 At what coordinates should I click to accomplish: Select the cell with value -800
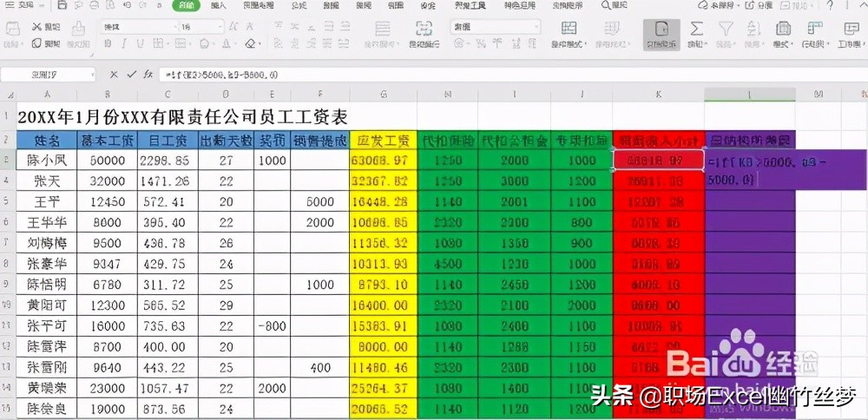click(x=273, y=326)
